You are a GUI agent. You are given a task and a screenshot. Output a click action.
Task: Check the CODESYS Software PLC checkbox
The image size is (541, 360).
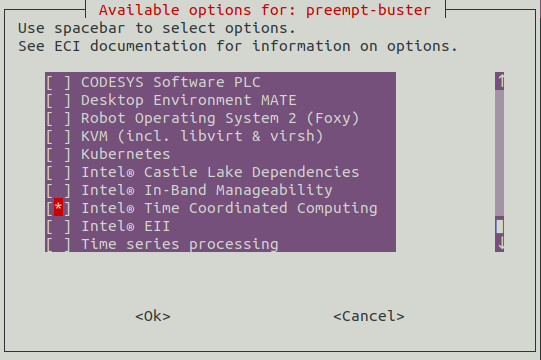(x=58, y=82)
